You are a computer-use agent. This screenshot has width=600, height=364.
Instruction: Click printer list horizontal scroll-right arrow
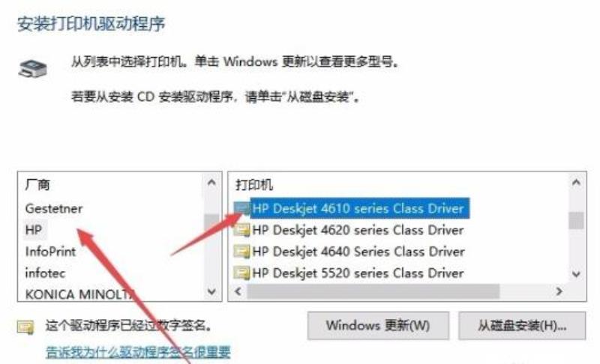559,291
